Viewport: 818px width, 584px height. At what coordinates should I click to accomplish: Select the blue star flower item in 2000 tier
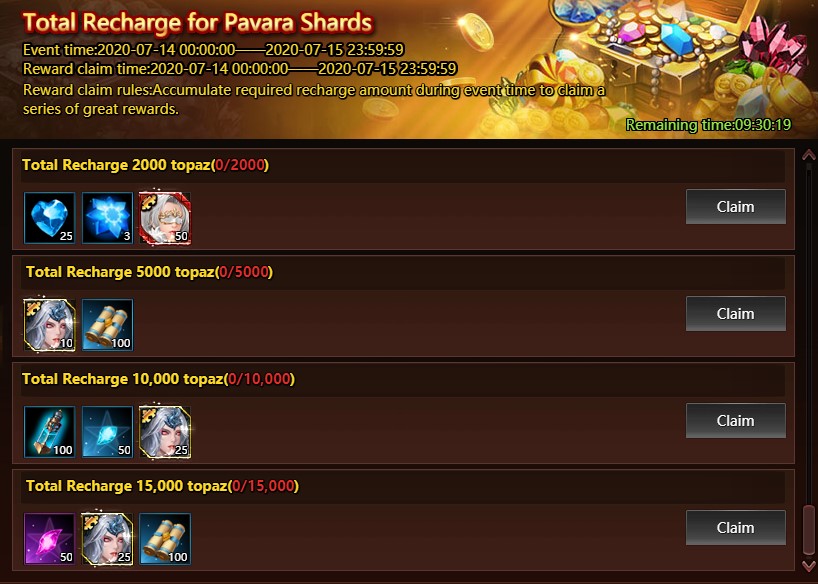tap(107, 218)
